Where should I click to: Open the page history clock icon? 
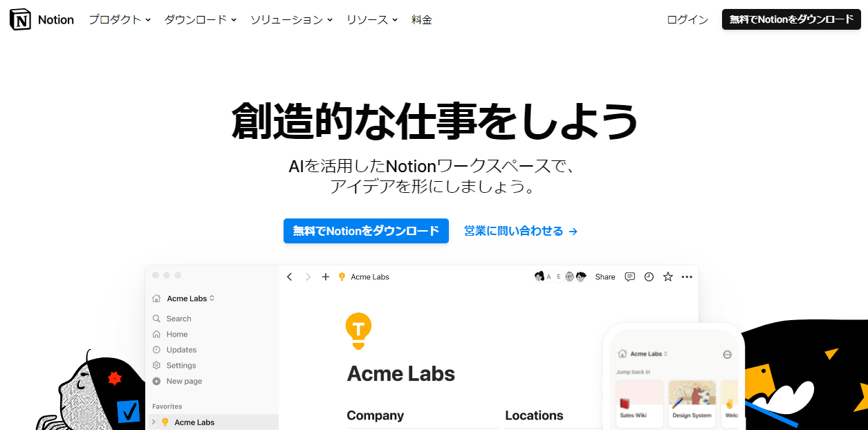pos(649,277)
